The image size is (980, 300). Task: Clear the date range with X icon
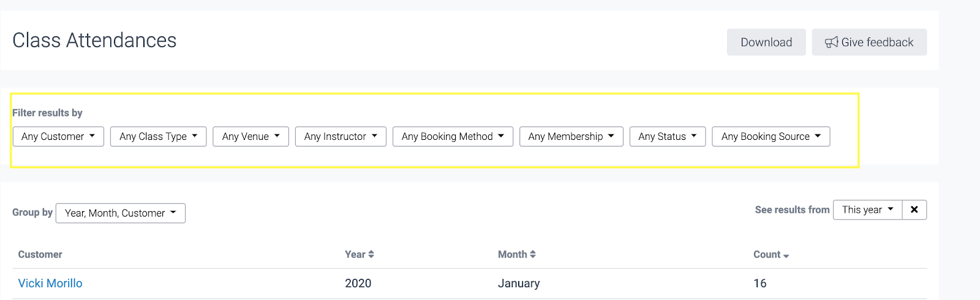(x=914, y=210)
